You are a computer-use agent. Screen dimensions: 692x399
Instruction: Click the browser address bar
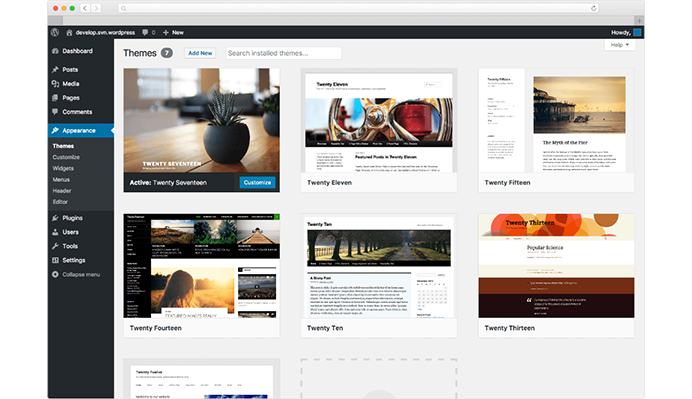[358, 8]
